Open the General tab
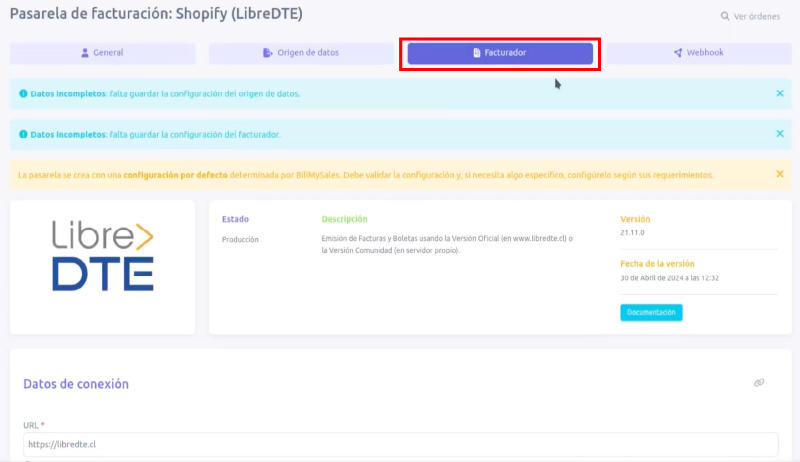The height and width of the screenshot is (462, 800). pos(103,53)
